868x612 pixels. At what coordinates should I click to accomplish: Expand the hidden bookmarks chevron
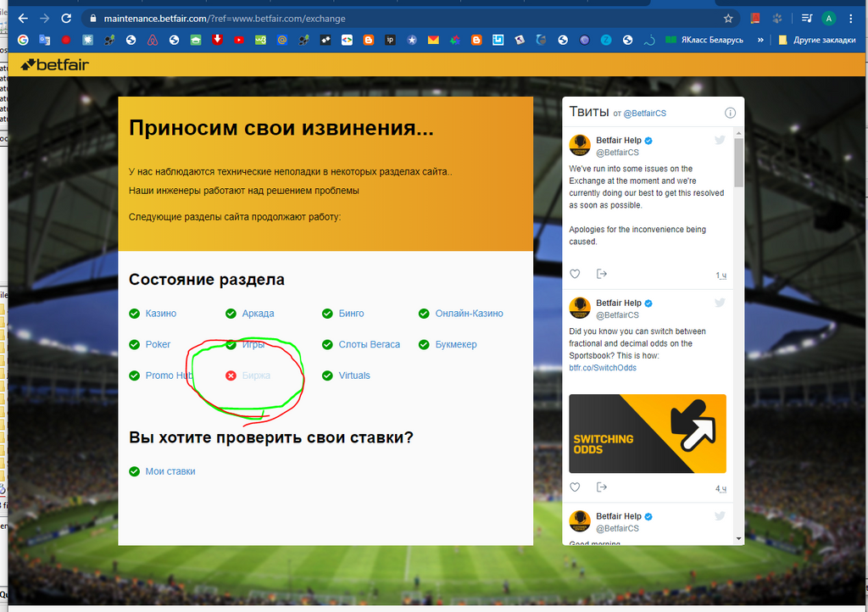tap(760, 39)
